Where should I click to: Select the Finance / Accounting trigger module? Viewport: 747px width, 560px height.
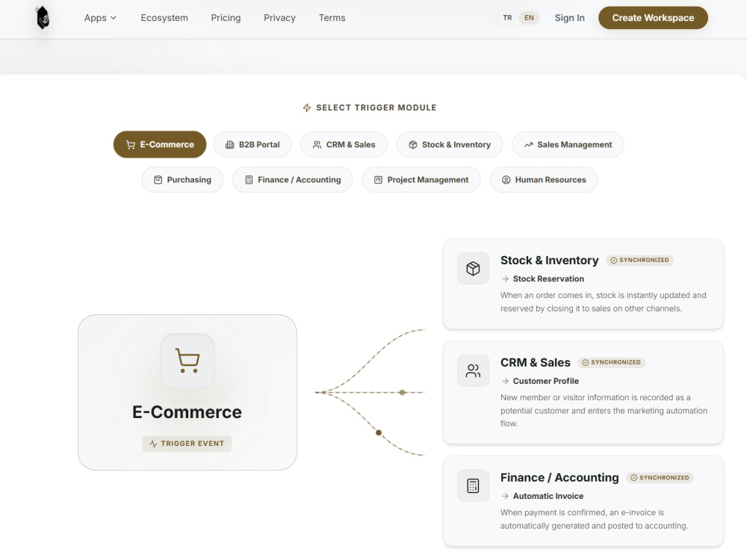point(293,179)
